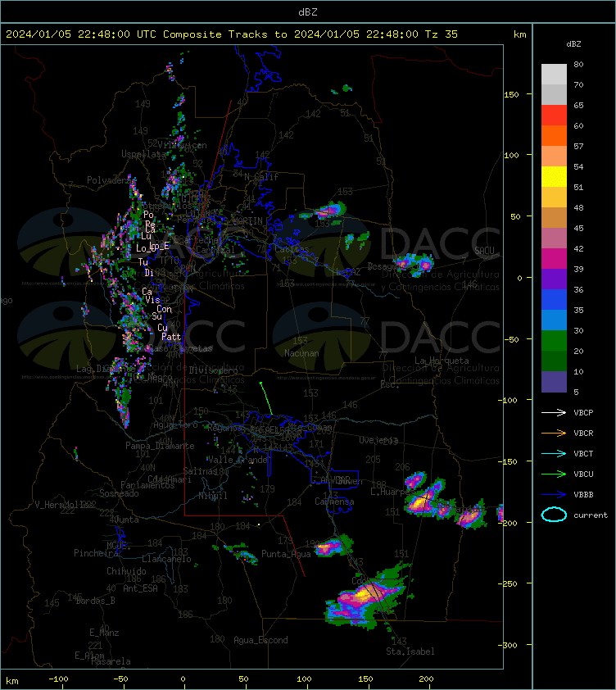Image resolution: width=616 pixels, height=690 pixels.
Task: Click the 'Nihuil' place label
Action: (213, 496)
